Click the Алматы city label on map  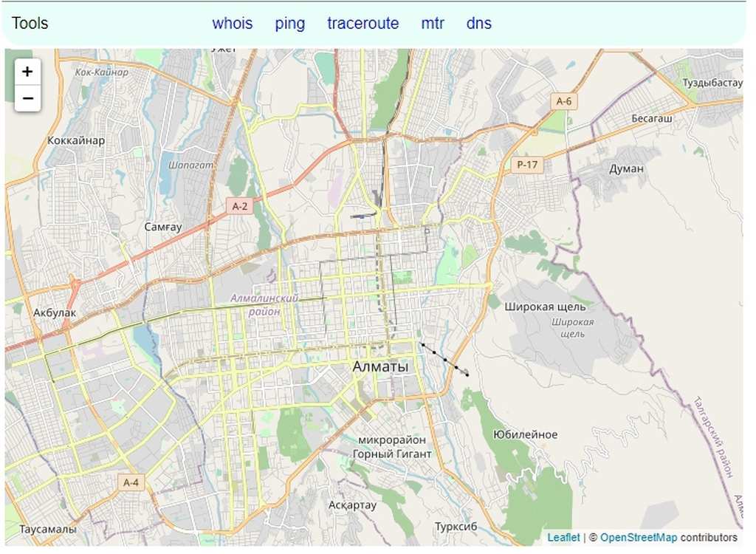click(380, 367)
